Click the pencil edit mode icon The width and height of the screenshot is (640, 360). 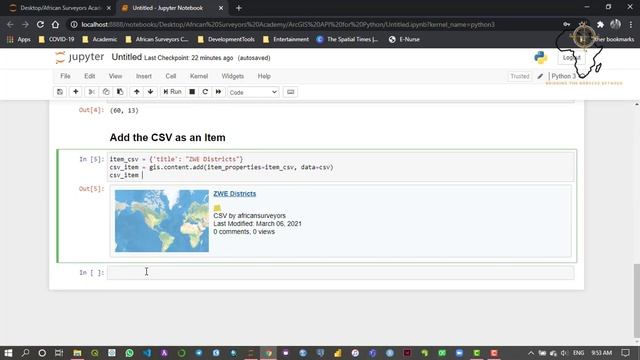(540, 76)
